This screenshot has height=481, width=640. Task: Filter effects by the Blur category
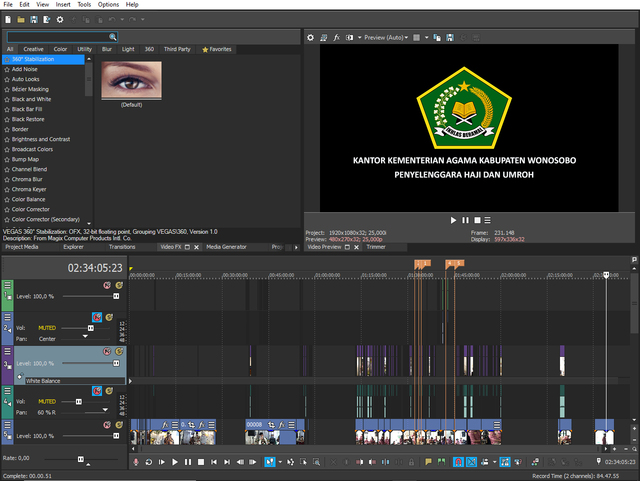pyautogui.click(x=107, y=49)
